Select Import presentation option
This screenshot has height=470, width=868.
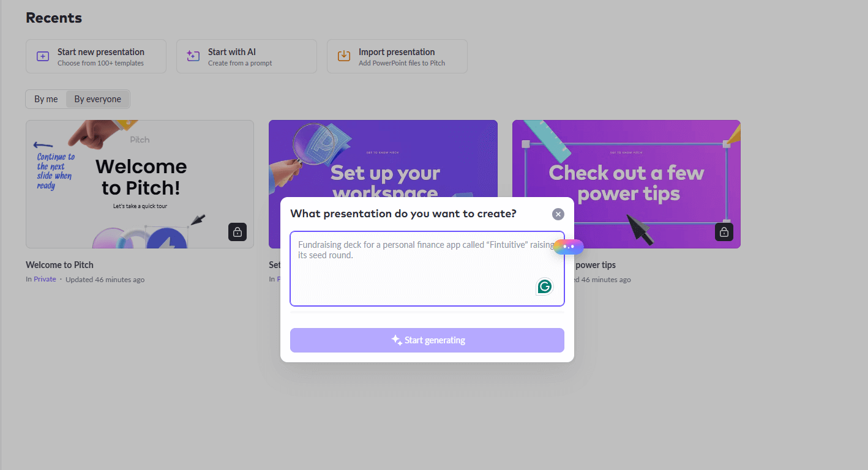click(397, 56)
